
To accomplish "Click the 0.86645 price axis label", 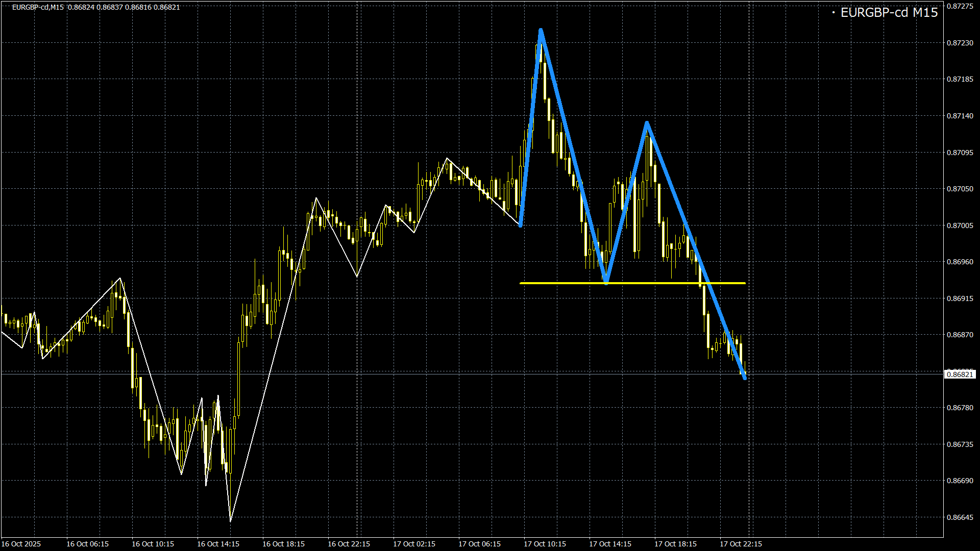I will (x=960, y=517).
